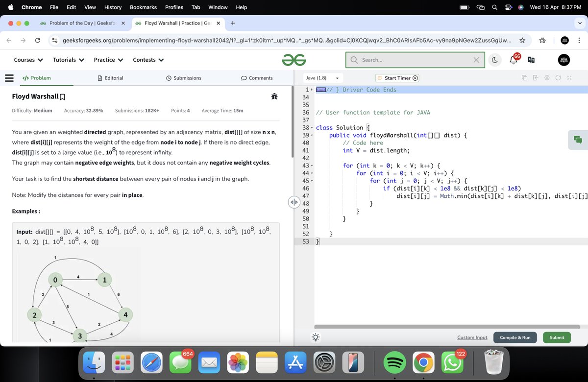Click the import code icon in editor toolbar
Image resolution: width=588 pixels, height=382 pixels.
tap(536, 78)
